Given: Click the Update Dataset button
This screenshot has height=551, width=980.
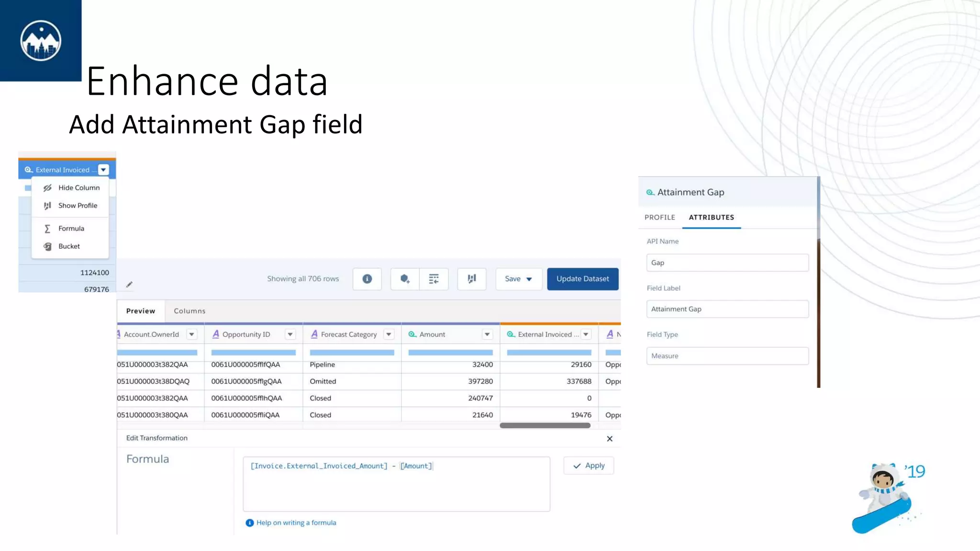Looking at the screenshot, I should click(x=583, y=279).
